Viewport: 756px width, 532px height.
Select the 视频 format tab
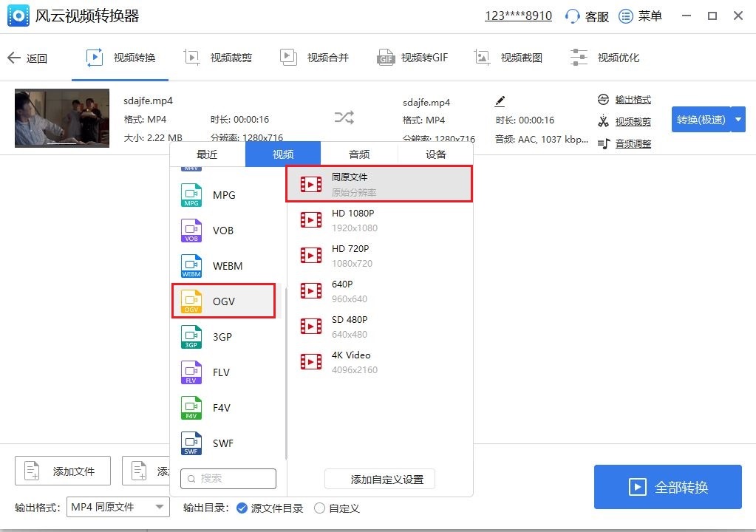283,154
